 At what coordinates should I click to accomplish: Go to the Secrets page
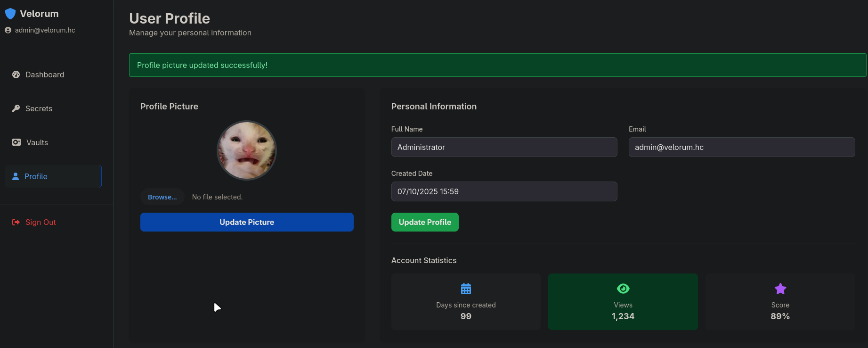point(39,108)
